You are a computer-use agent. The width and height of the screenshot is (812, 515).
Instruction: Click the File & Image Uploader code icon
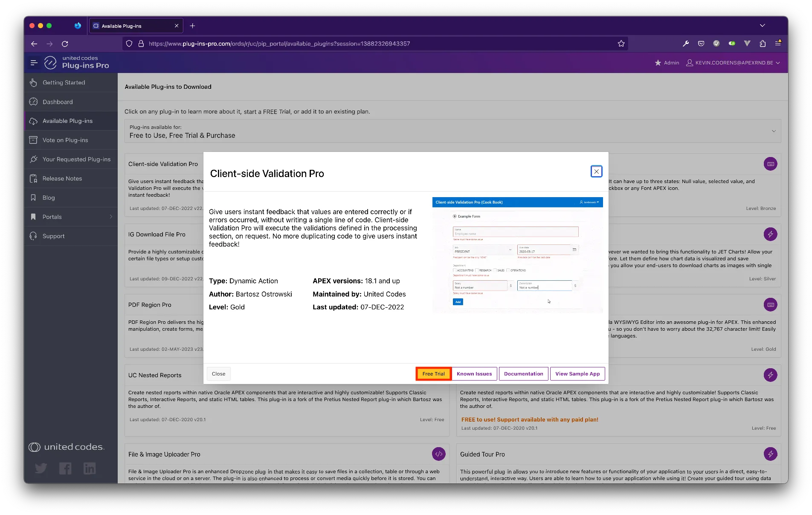[438, 454]
